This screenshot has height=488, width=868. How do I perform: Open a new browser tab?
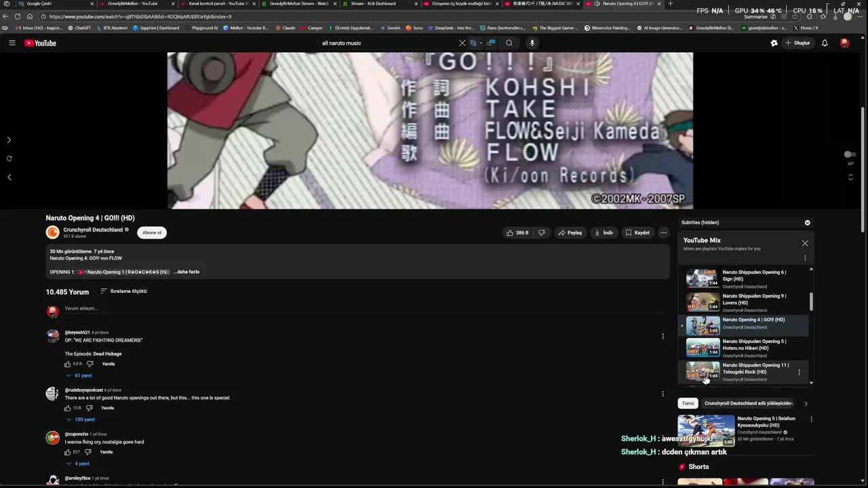pyautogui.click(x=671, y=3)
